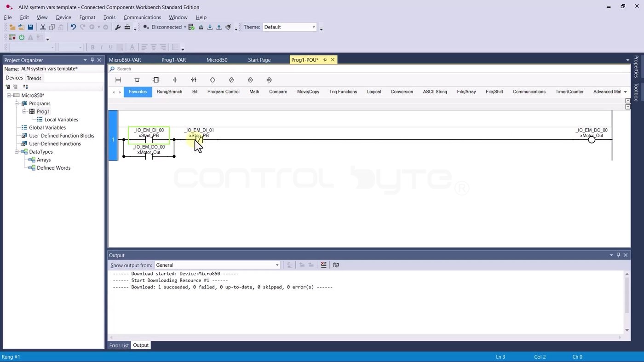Switch to Prog1-VAR tab

174,60
